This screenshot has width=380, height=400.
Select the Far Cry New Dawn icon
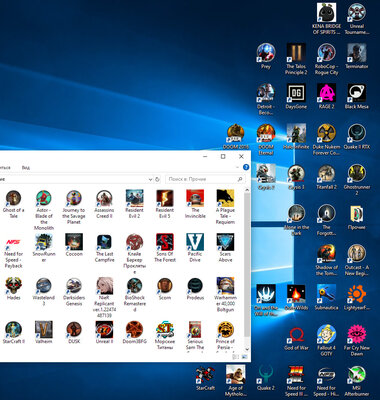(357, 341)
